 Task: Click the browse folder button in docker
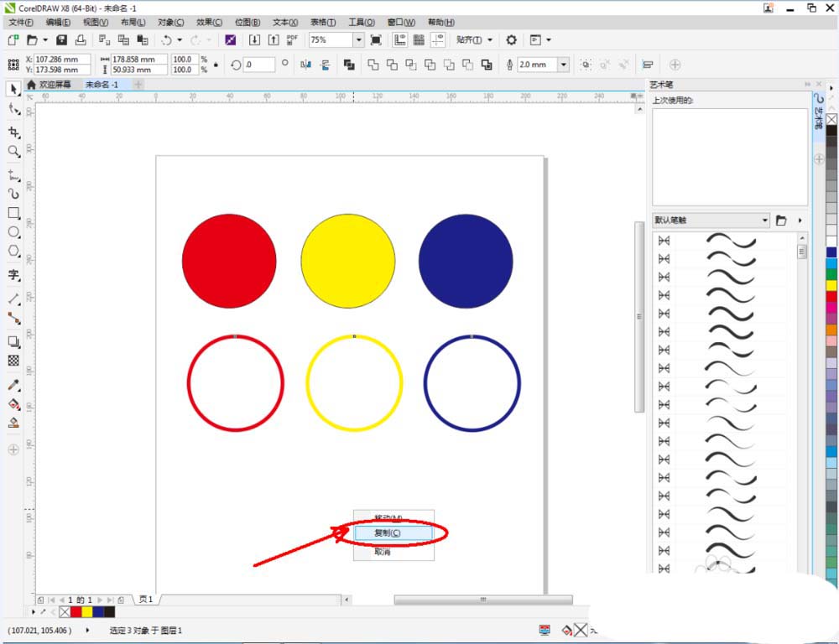(x=781, y=220)
